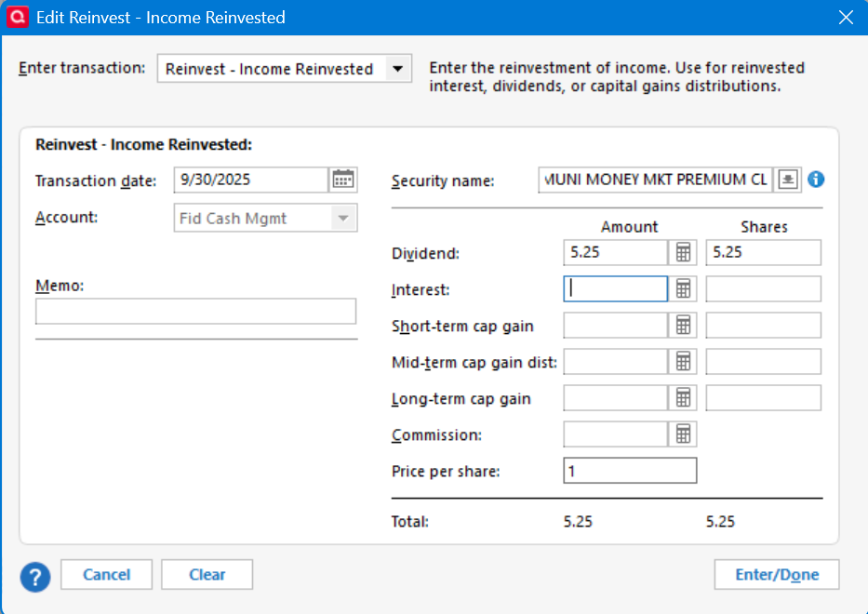The image size is (868, 614).
Task: Click the Quicken logo in title bar
Action: point(17,17)
